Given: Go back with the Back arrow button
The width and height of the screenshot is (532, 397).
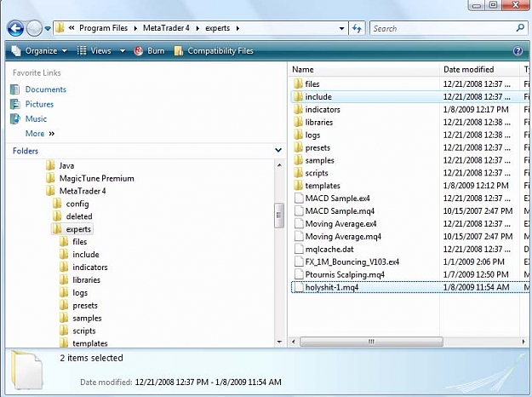Looking at the screenshot, I should [15, 28].
